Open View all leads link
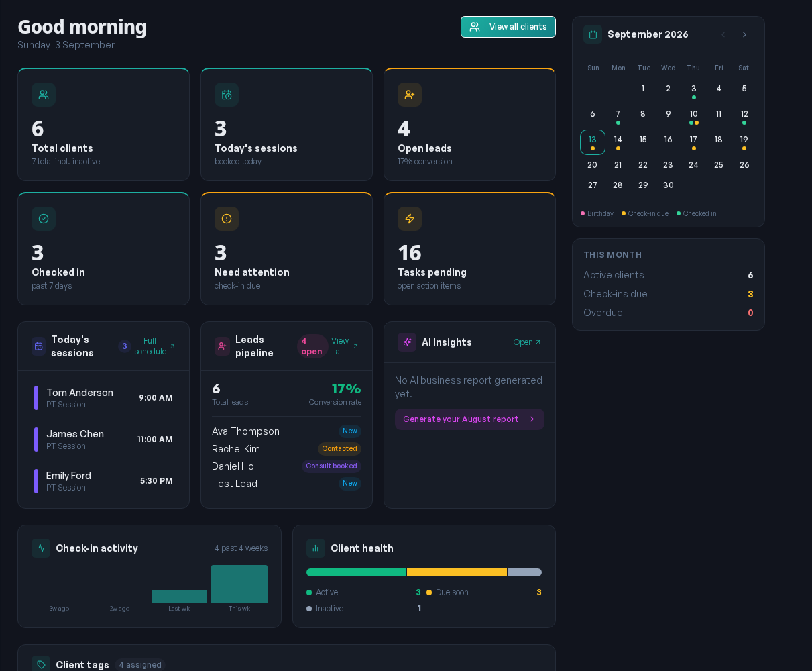Screen dimensions: 812x671 [345, 346]
